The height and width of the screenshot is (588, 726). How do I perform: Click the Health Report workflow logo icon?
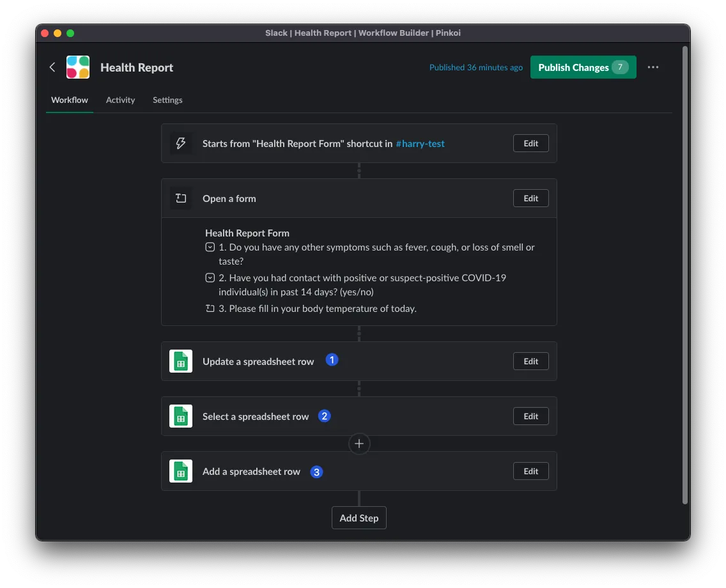(78, 67)
